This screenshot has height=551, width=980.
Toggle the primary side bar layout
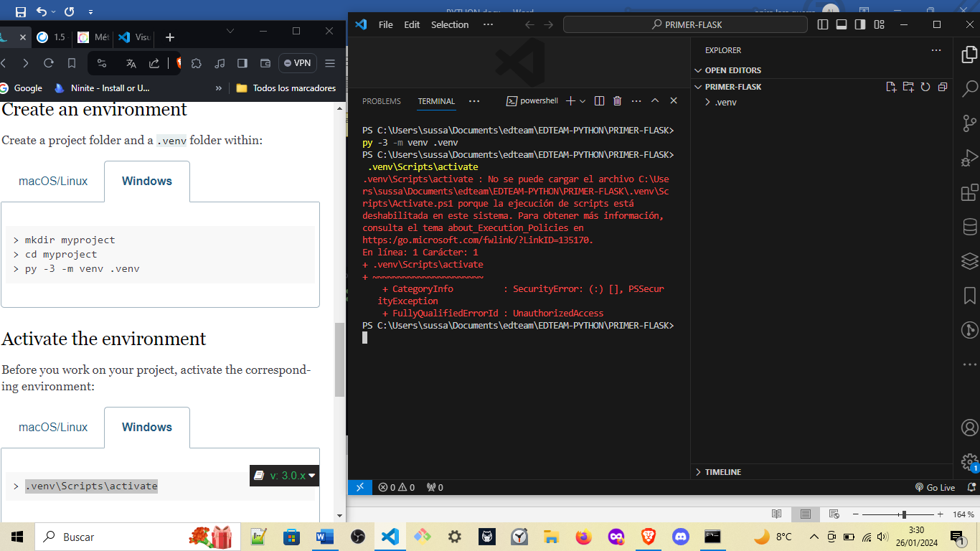(x=823, y=24)
